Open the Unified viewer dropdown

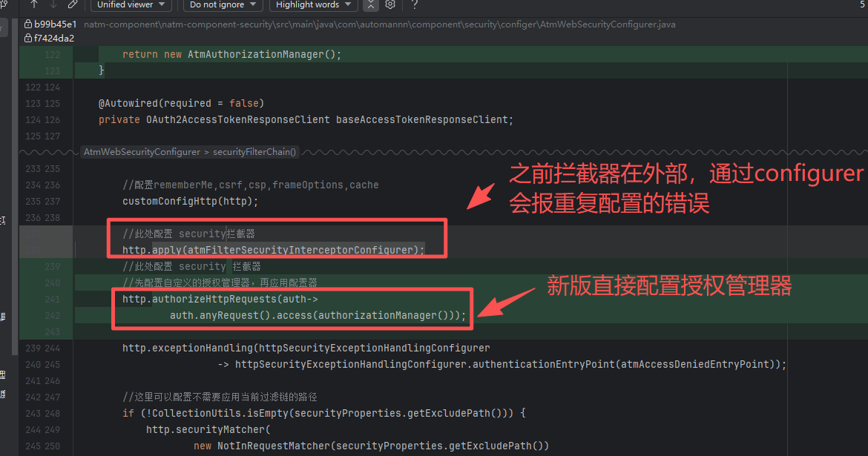tap(131, 4)
